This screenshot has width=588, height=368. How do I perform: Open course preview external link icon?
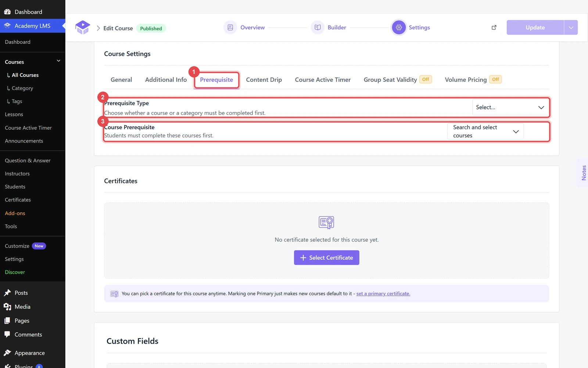[x=494, y=28]
